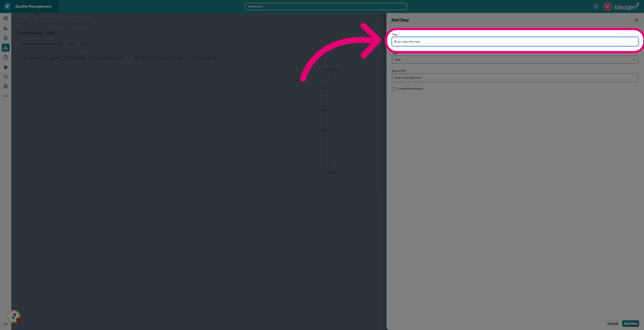This screenshot has width=644, height=330.
Task: Click the Fit to screen button
Action: tap(75, 58)
